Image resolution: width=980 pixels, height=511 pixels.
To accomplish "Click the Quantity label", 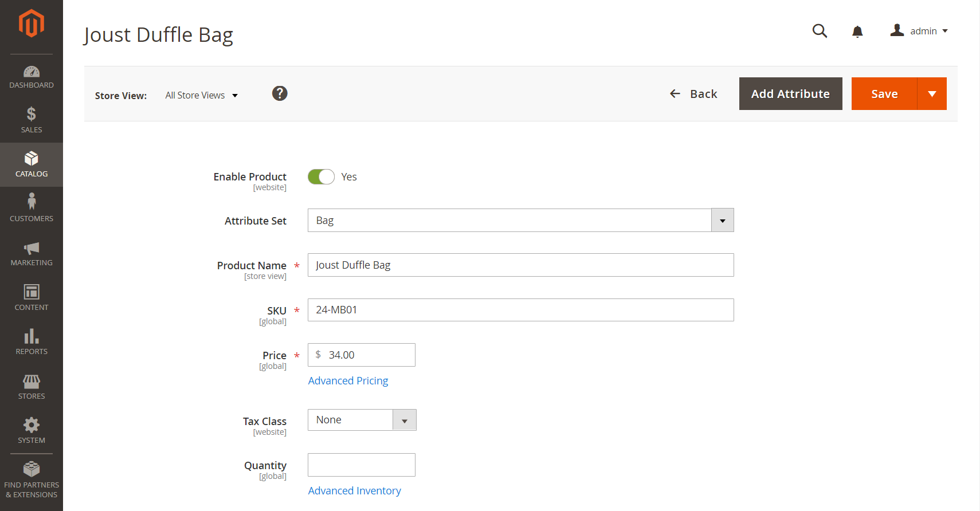I will click(265, 465).
